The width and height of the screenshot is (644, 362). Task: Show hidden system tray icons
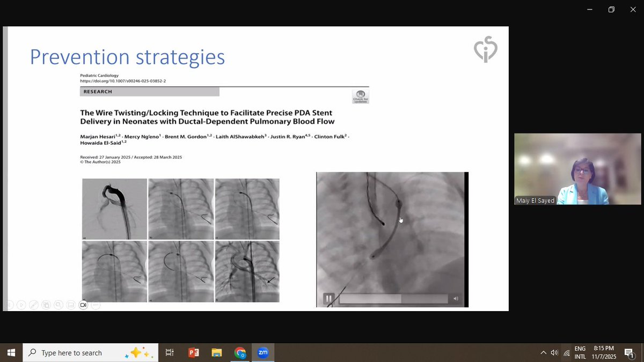coord(543,352)
